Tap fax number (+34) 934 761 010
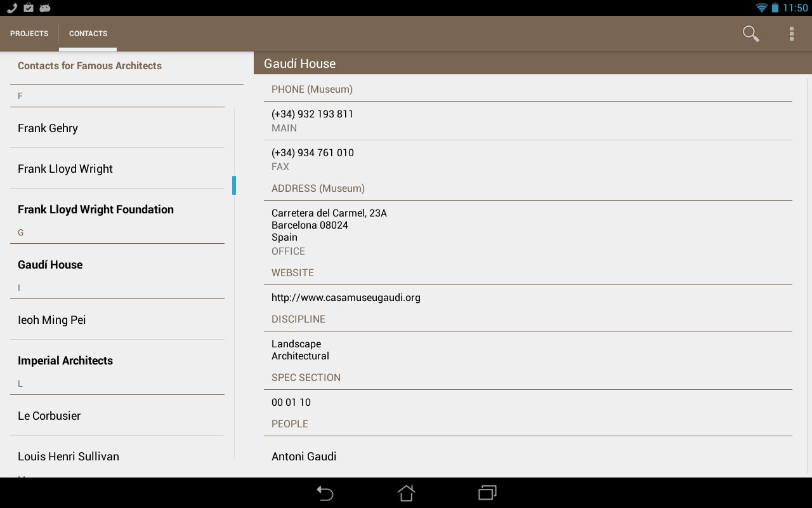Image resolution: width=812 pixels, height=508 pixels. [x=528, y=159]
